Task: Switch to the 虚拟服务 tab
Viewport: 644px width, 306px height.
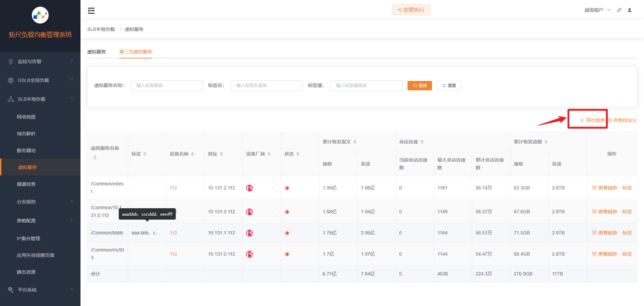Action: pyautogui.click(x=97, y=52)
